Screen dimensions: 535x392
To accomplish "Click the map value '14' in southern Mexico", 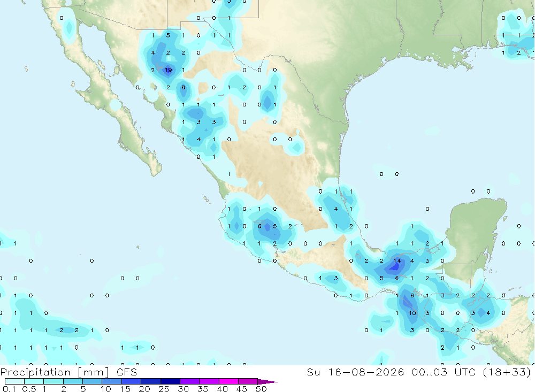I will pyautogui.click(x=397, y=260).
